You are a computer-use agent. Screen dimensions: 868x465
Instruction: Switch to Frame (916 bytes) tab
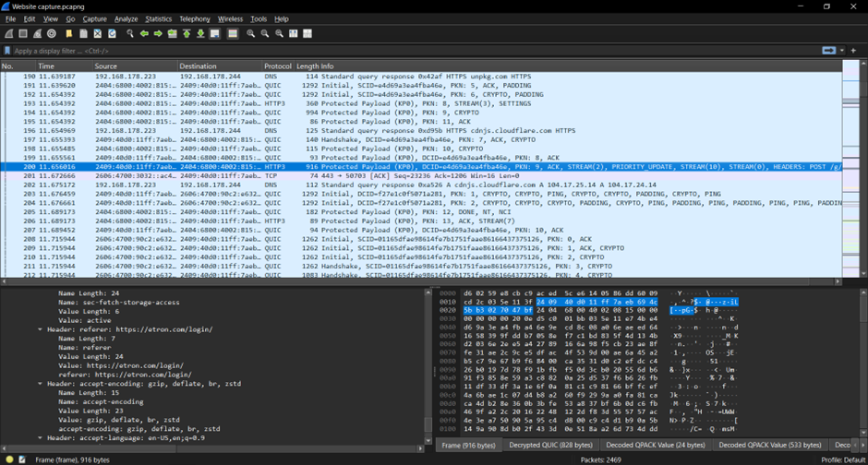(x=468, y=445)
